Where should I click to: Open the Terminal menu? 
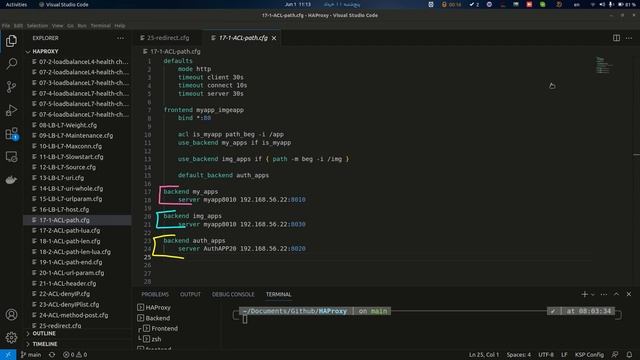(x=100, y=25)
